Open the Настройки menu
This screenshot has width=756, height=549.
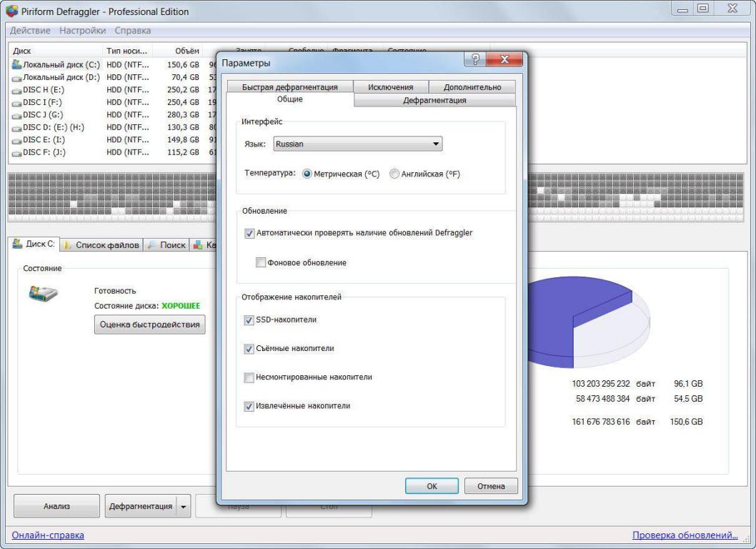coord(82,31)
